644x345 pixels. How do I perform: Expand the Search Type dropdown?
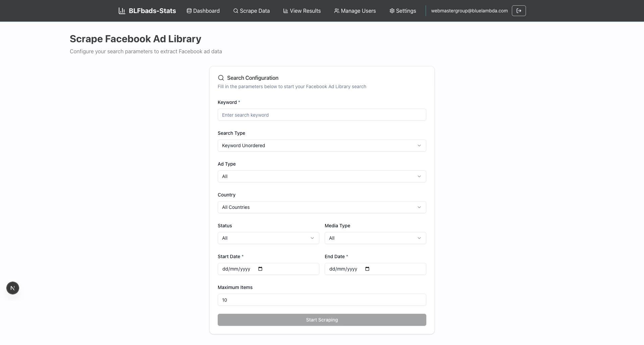coord(322,146)
